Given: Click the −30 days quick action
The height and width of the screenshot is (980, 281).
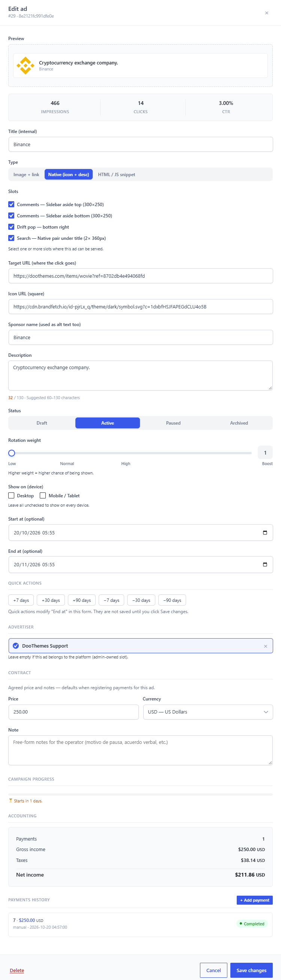Looking at the screenshot, I should click(x=141, y=600).
